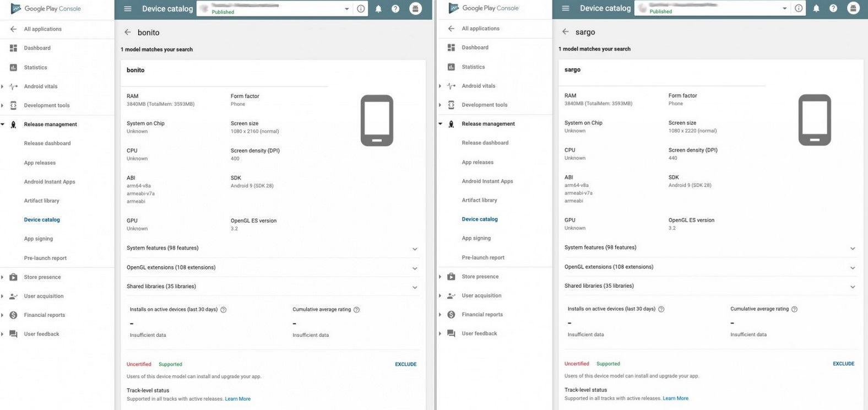
Task: Expand Store presence in sidebar beside bonito panel
Action: click(x=42, y=277)
